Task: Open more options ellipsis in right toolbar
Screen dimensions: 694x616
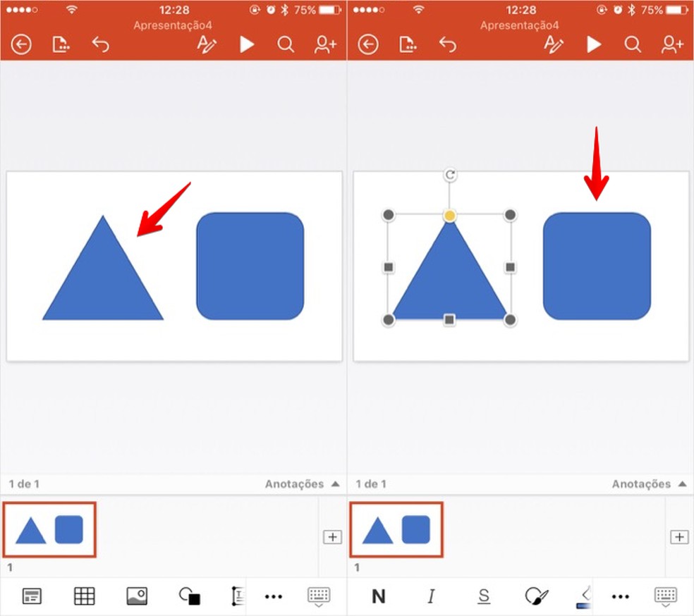Action: coord(621,596)
